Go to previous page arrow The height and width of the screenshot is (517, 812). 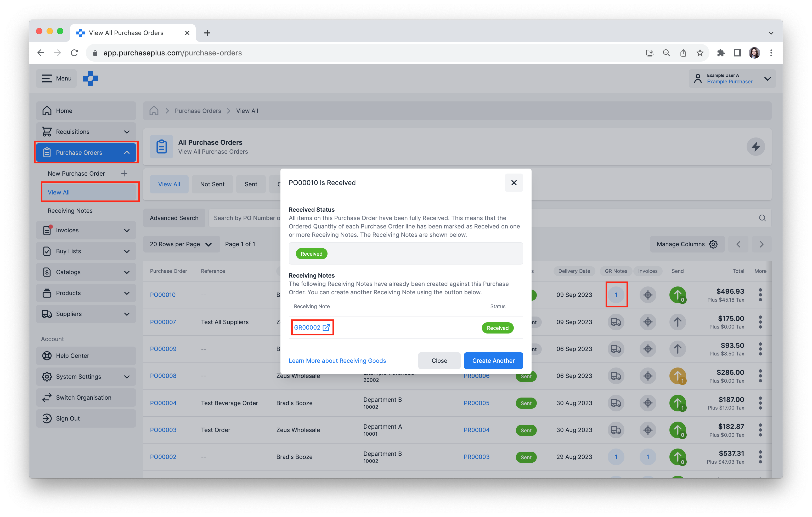738,244
